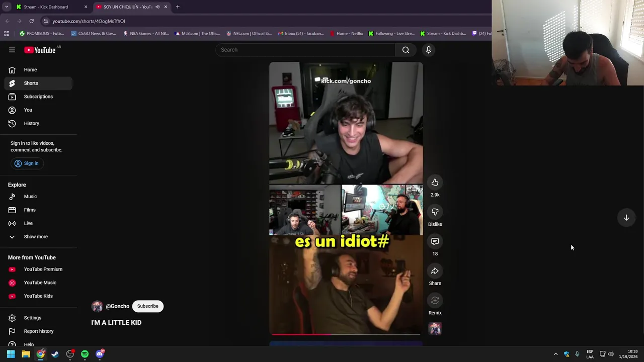Click the site information icon in address bar

pos(46,21)
